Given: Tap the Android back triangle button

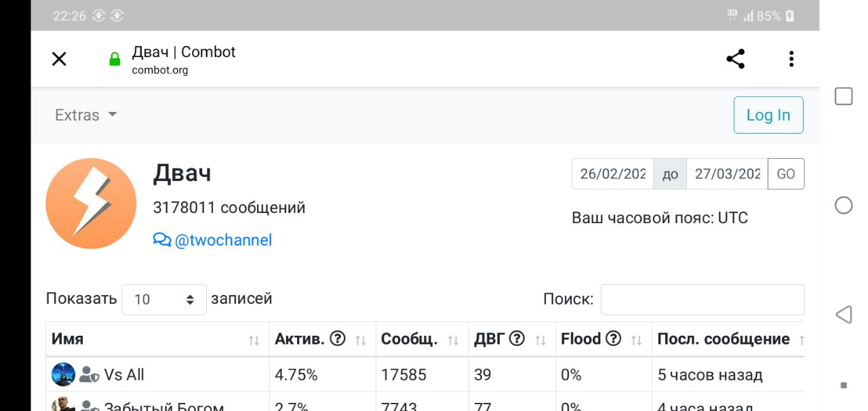Looking at the screenshot, I should click(x=844, y=314).
